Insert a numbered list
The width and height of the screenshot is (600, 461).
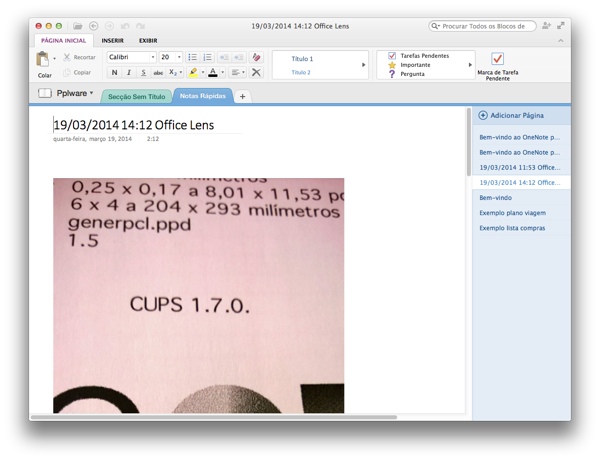tap(208, 57)
